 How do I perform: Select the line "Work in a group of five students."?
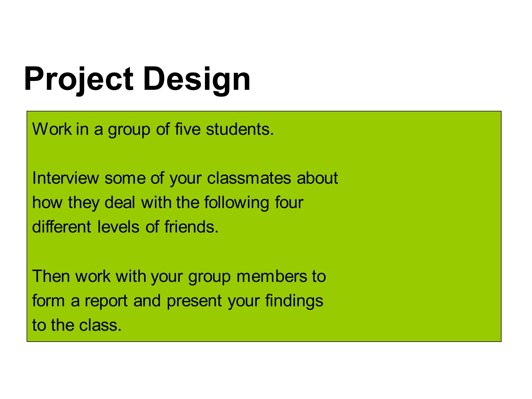[x=153, y=129]
